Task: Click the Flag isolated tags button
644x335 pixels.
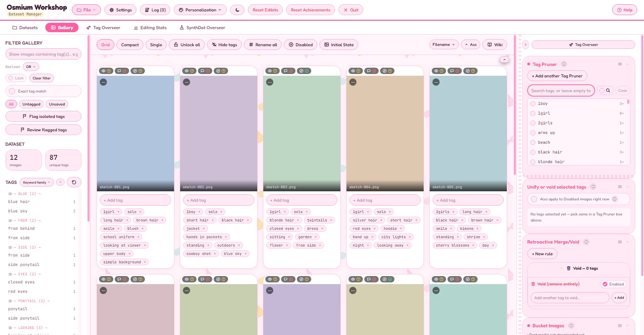Action: (x=43, y=117)
